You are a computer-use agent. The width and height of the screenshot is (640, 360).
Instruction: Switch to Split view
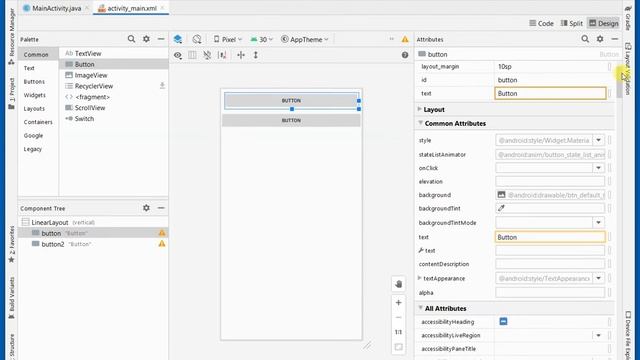571,23
